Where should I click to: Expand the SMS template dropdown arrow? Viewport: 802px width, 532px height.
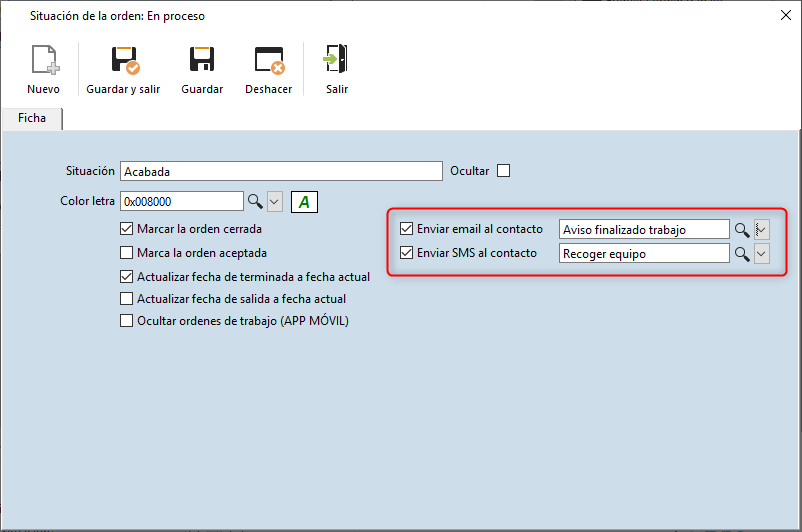(762, 254)
